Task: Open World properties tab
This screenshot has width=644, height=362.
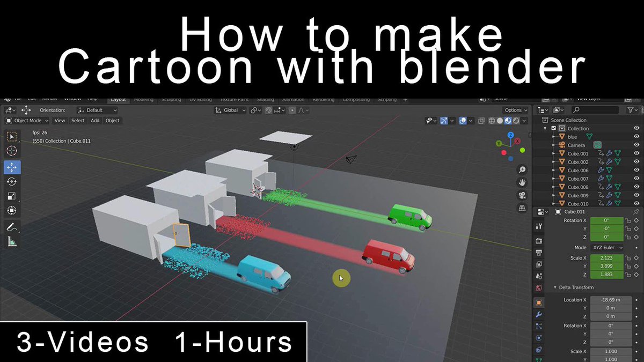Action: coord(539,288)
